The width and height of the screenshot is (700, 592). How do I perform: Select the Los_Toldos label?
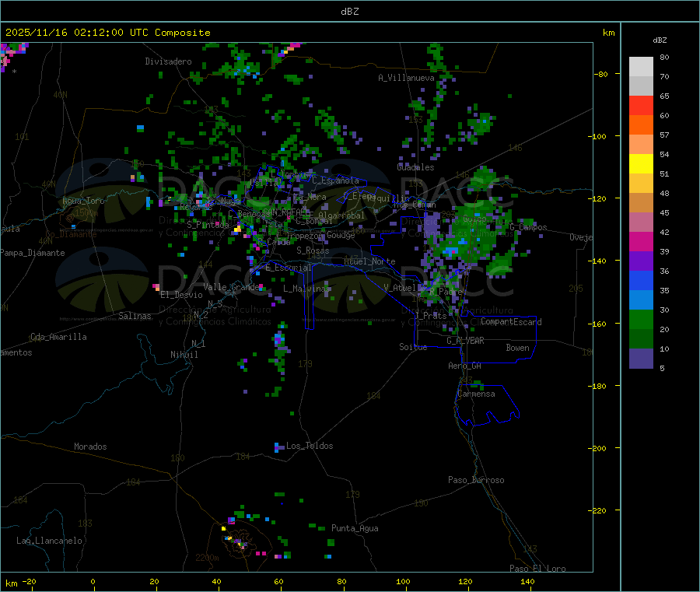point(310,446)
